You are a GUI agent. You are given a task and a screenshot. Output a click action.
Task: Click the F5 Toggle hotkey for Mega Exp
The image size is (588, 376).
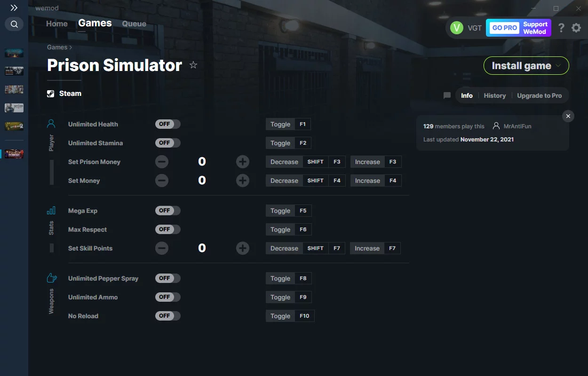click(x=288, y=211)
